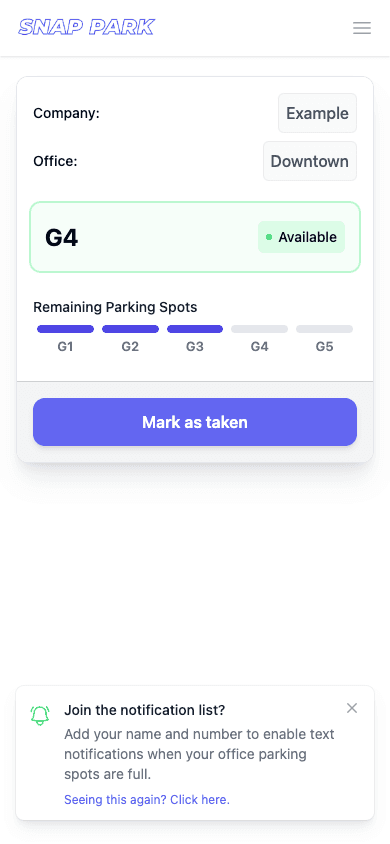Open the hamburger menu icon

(362, 28)
